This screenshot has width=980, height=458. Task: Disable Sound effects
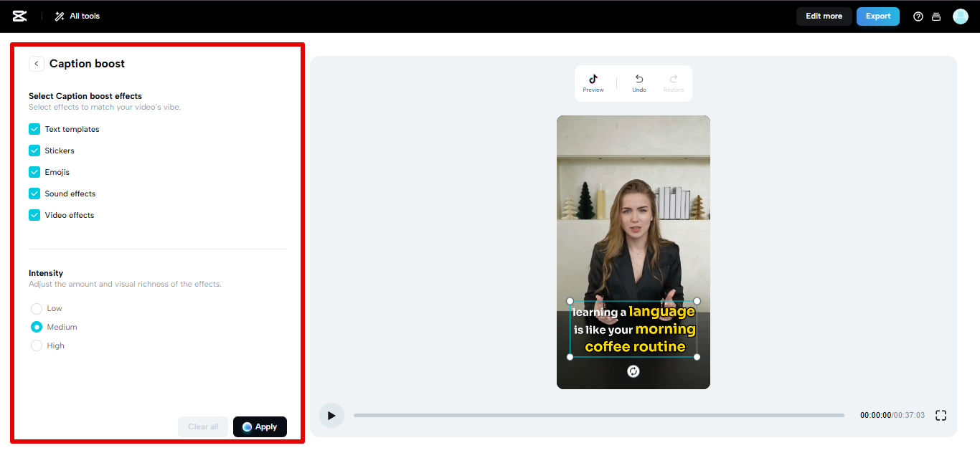pyautogui.click(x=34, y=193)
